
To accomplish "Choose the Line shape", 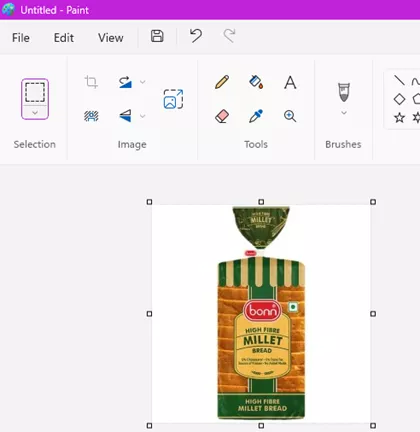I will tap(399, 80).
